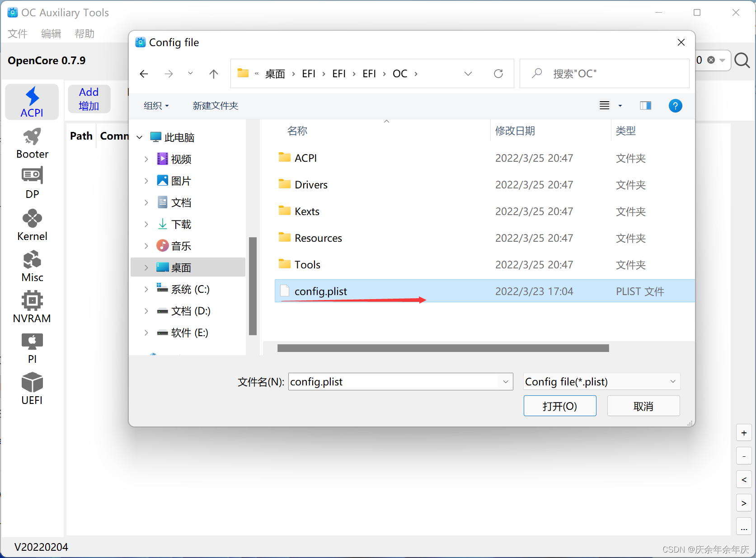Open the Config file(*.plist) type filter

click(601, 382)
